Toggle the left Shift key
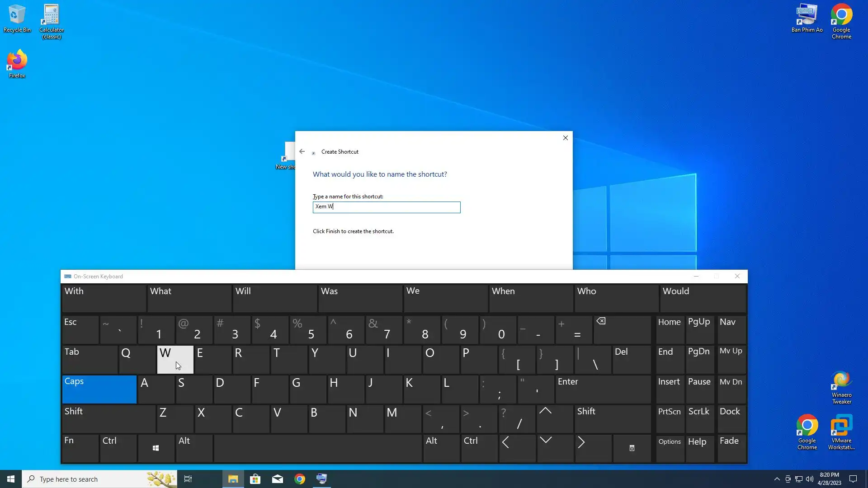The width and height of the screenshot is (868, 488). click(x=108, y=418)
